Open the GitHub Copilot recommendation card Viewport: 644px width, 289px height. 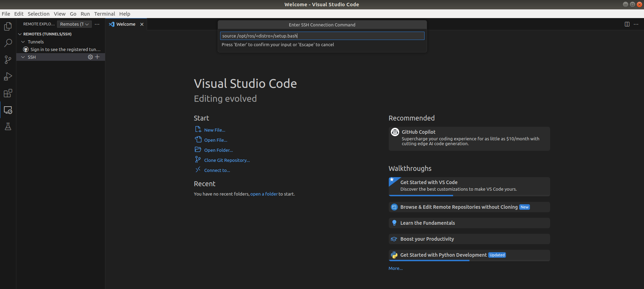click(469, 139)
